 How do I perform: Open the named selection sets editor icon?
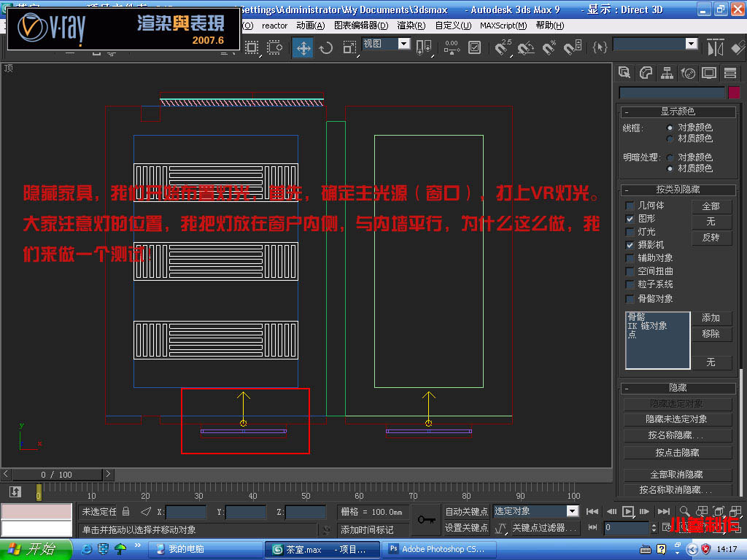[600, 47]
